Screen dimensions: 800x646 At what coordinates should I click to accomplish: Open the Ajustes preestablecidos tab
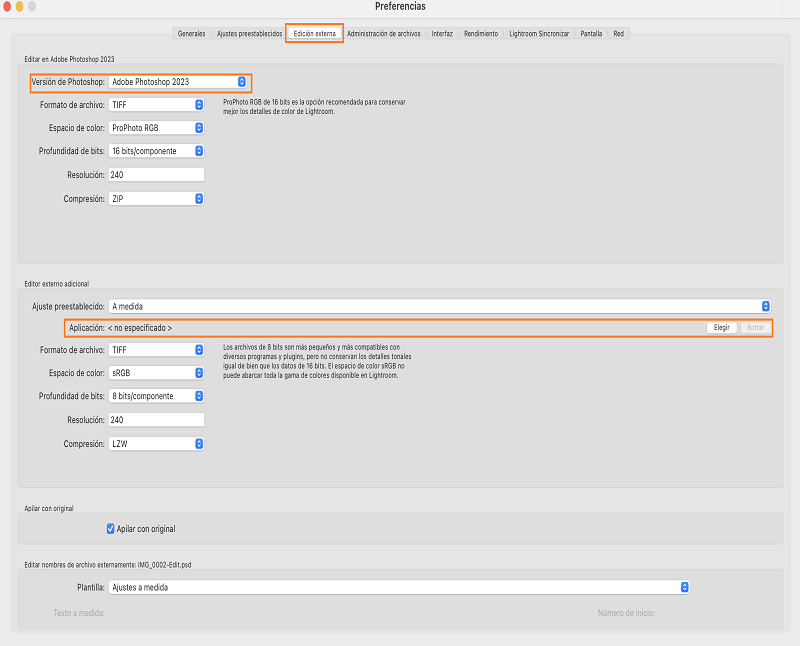[x=249, y=33]
